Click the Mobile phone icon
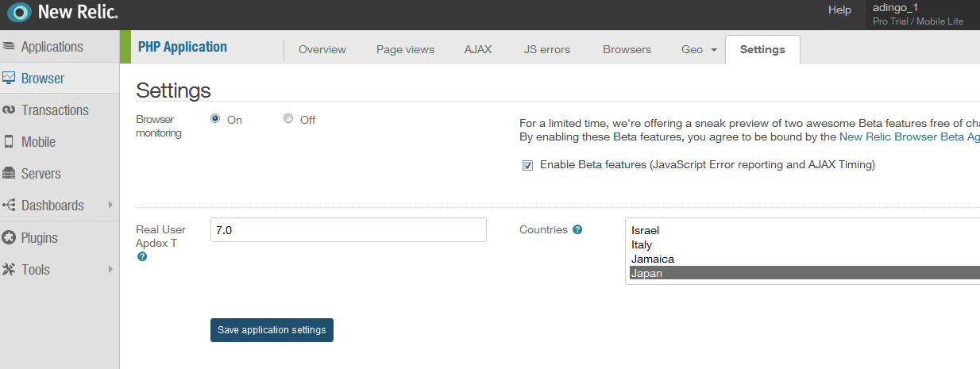Image resolution: width=980 pixels, height=369 pixels. pos(10,142)
